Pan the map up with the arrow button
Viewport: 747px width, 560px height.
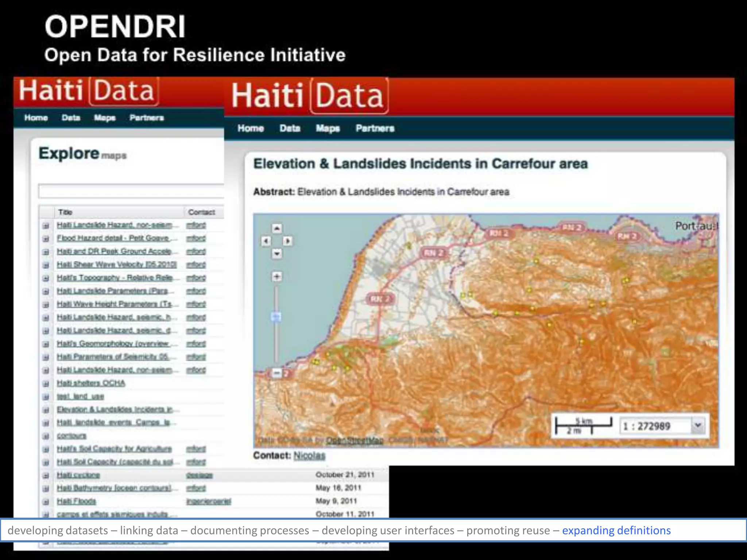pos(277,229)
